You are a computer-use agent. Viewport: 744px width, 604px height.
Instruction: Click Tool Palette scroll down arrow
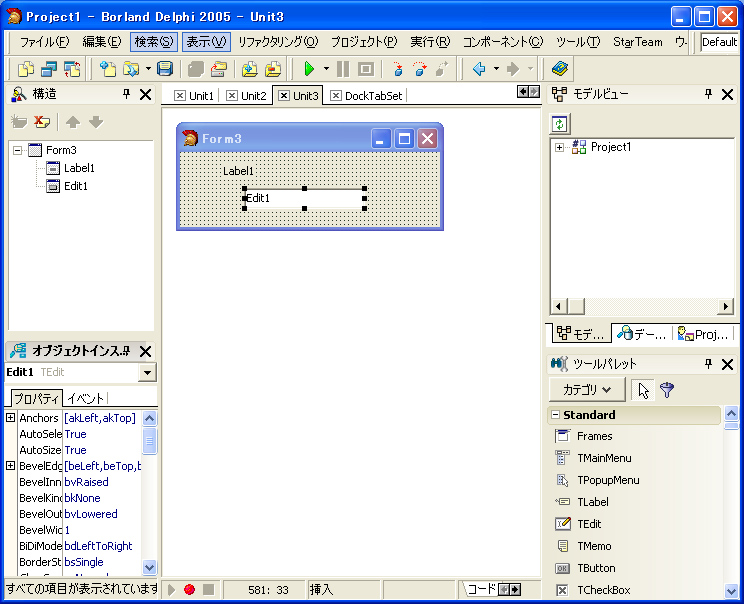731,591
